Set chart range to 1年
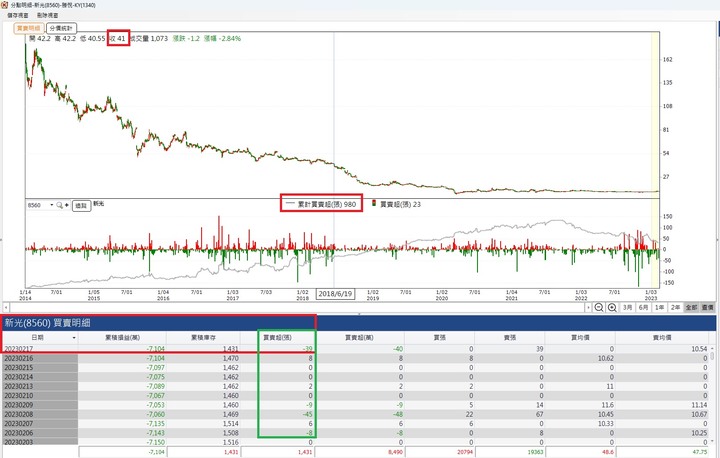Viewport: 720px width, 458px height. [659, 307]
